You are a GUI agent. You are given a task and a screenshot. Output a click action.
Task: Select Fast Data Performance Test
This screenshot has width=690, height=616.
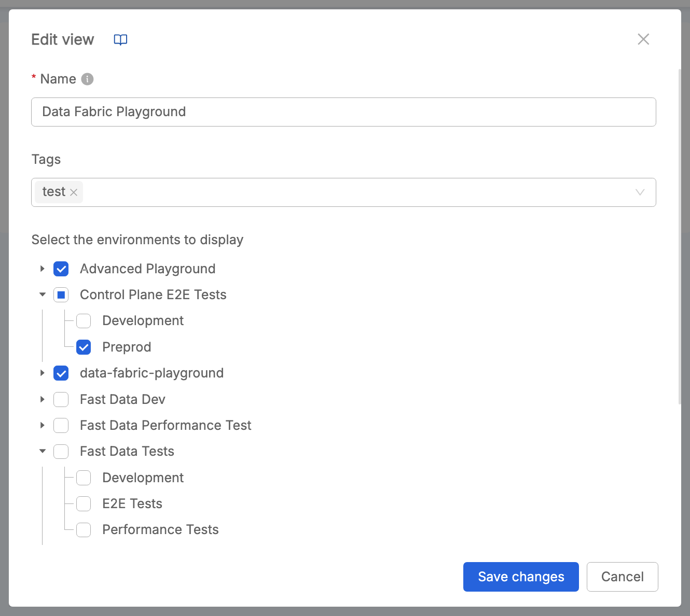tap(61, 425)
